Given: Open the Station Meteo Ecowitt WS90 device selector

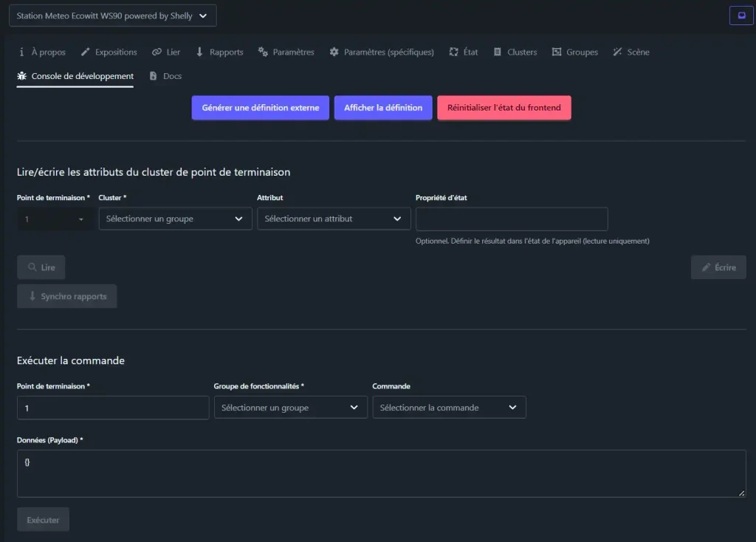Looking at the screenshot, I should click(x=112, y=16).
